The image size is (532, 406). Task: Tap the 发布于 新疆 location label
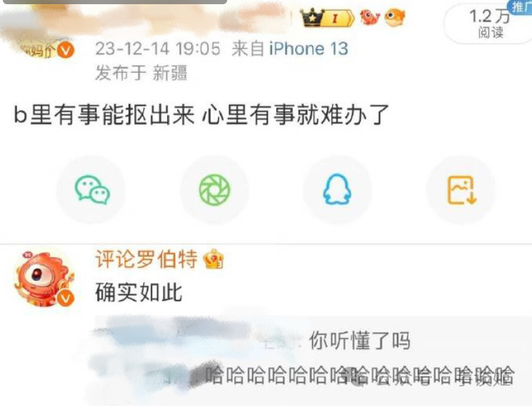coord(141,73)
